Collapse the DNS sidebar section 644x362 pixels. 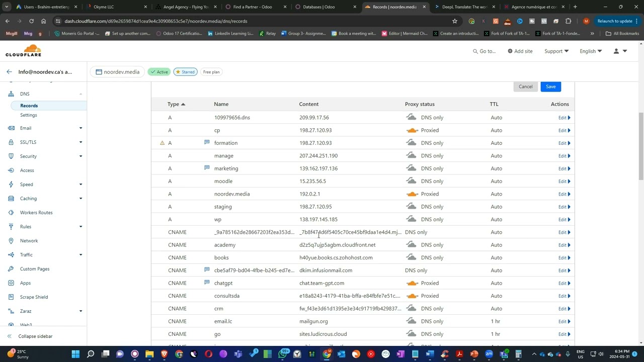[80, 94]
